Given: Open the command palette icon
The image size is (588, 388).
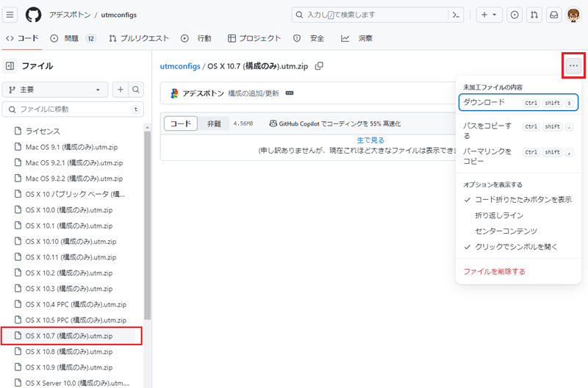Looking at the screenshot, I should [x=456, y=15].
